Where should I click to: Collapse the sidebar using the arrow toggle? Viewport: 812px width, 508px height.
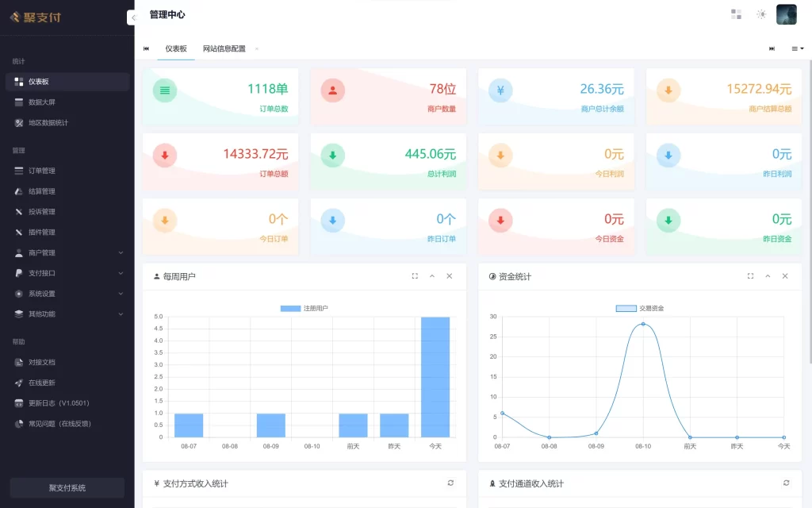(134, 16)
